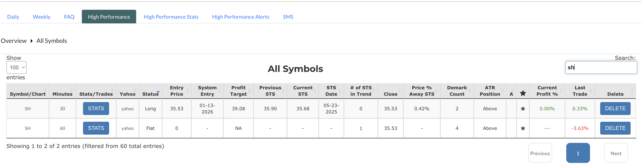Click the star icon in the SH 60-minute row
Screen dimensions: 644x168
point(523,128)
